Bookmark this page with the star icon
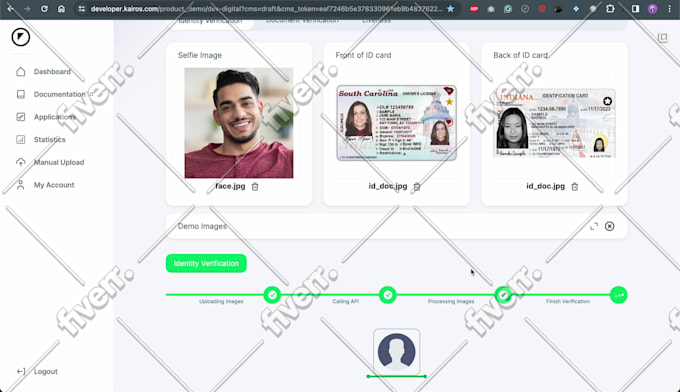The height and width of the screenshot is (392, 680). point(451,9)
